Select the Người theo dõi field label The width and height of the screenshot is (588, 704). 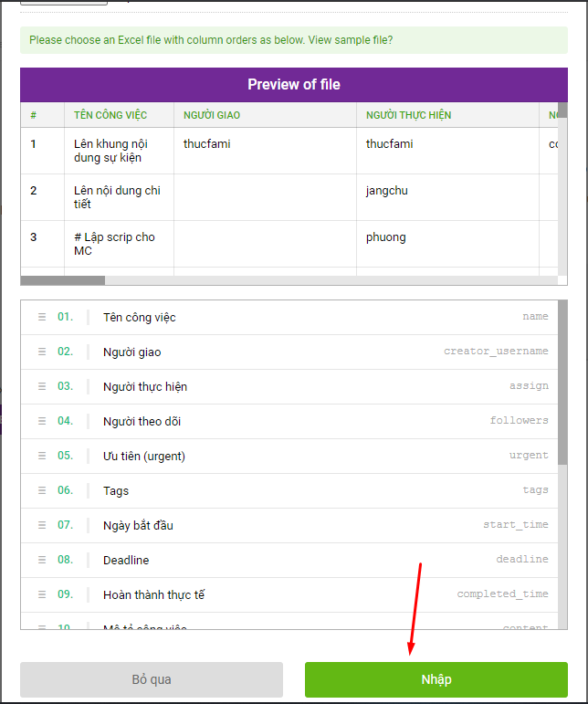(x=142, y=421)
